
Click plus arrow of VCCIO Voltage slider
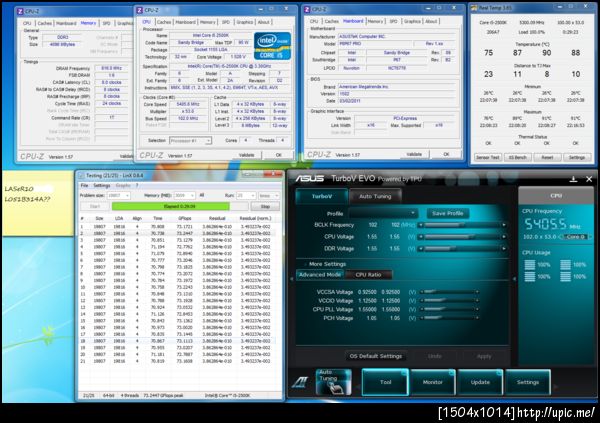pyautogui.click(x=477, y=301)
